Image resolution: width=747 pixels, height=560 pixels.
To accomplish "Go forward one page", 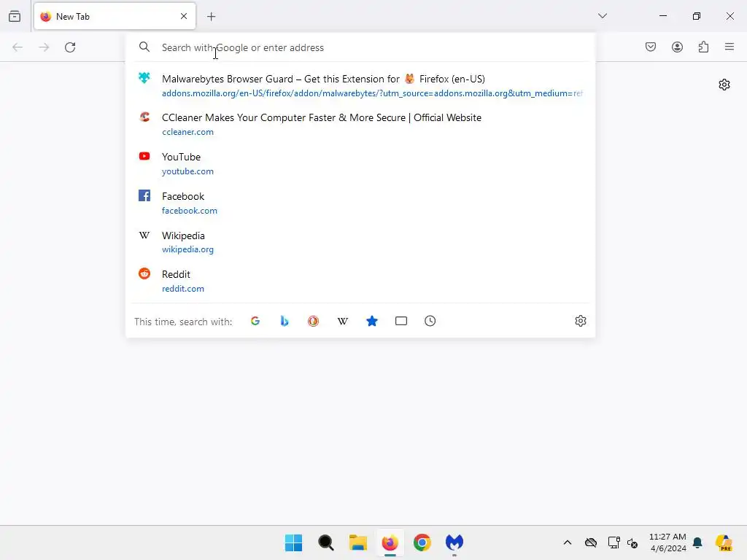I will coord(44,47).
